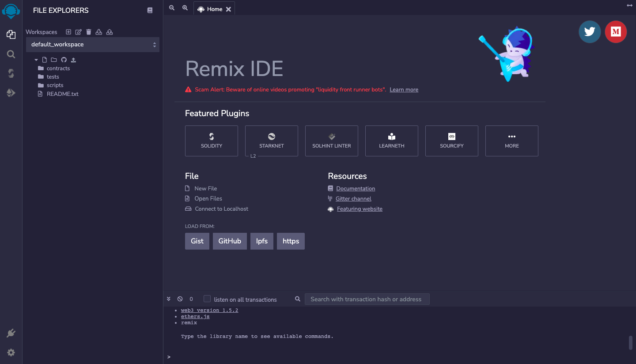Click the ethers.js terminal link
The width and height of the screenshot is (636, 364).
coord(195,317)
